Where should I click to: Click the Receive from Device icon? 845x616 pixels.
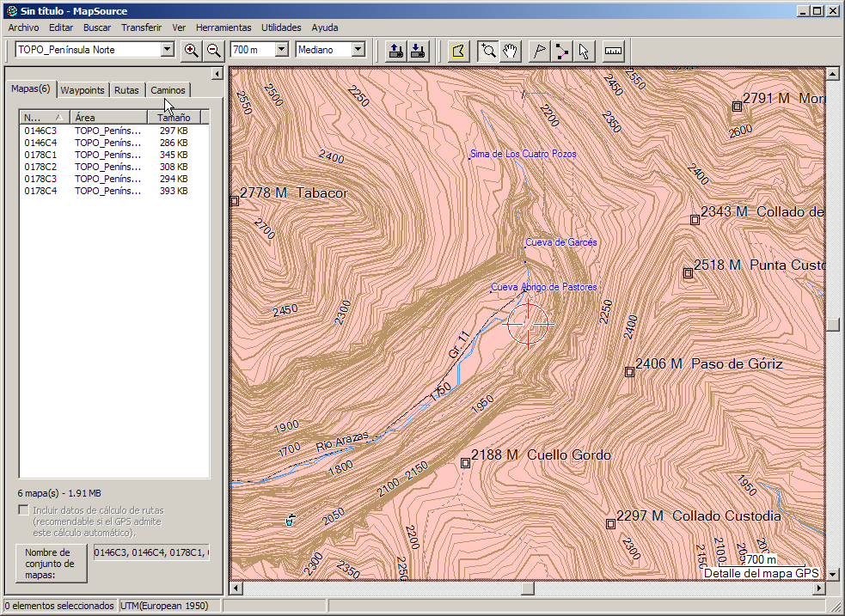[418, 52]
